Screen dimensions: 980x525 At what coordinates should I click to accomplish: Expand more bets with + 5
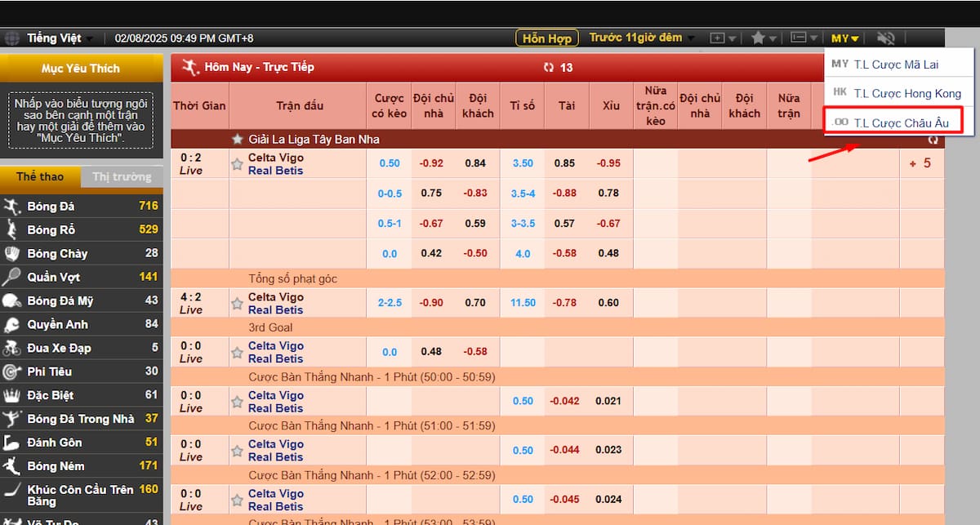click(920, 163)
